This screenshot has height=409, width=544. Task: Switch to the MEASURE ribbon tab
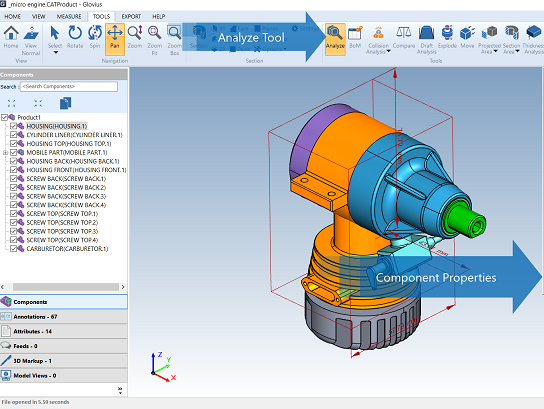[69, 16]
